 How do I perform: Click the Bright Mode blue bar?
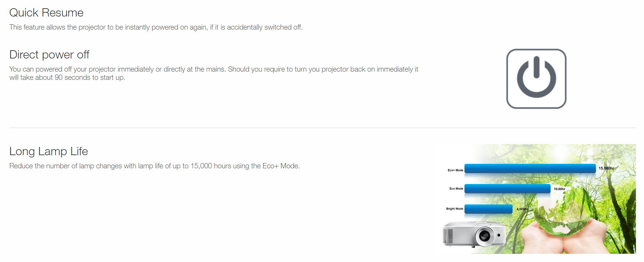click(x=488, y=209)
